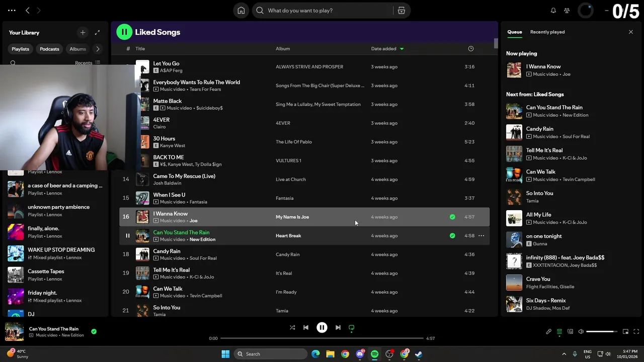Select 'Candy Rain' in the queue
644x362 pixels.
[x=570, y=133]
